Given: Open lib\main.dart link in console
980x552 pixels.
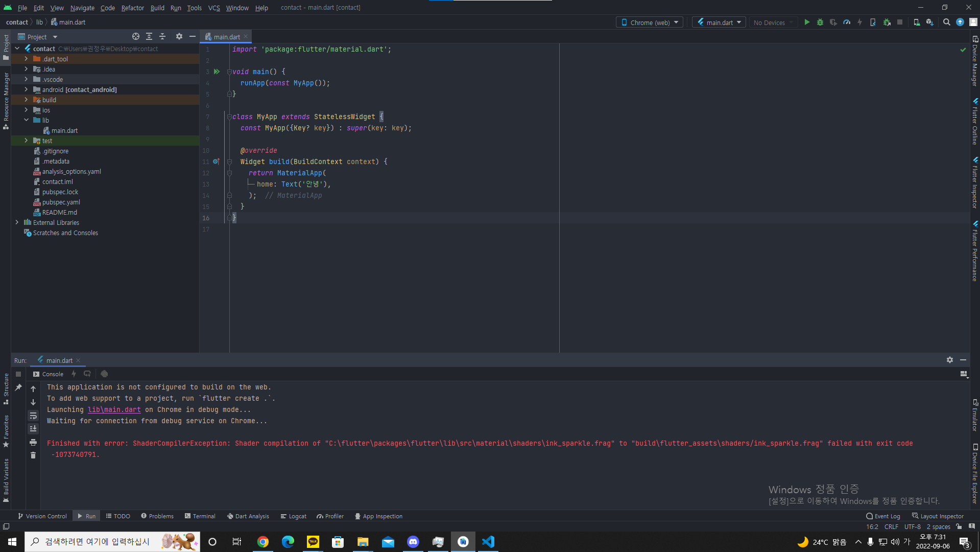Looking at the screenshot, I should (114, 410).
